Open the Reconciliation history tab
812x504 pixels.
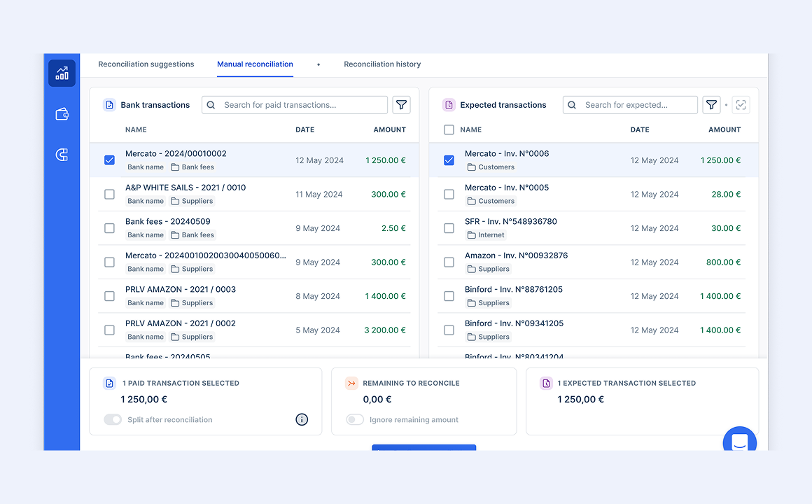(382, 64)
